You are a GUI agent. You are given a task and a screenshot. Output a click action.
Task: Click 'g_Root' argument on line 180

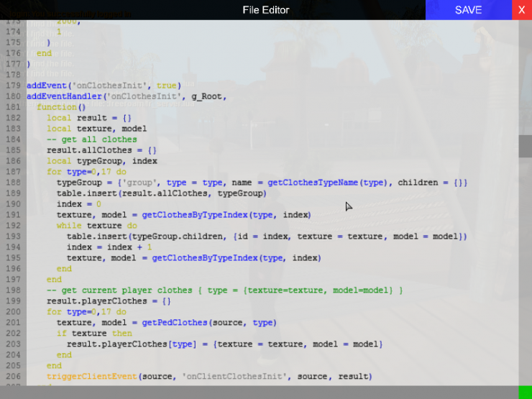click(x=208, y=96)
